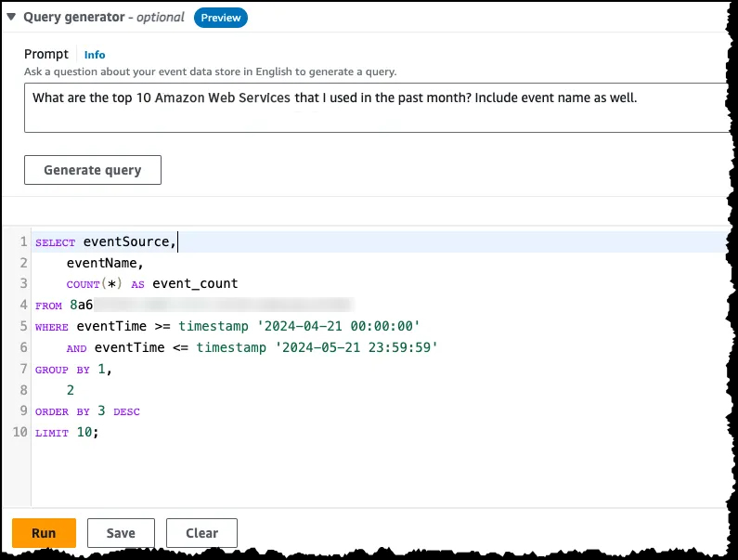Open the Prompt Info link
Screen dimensions: 738x560
tap(95, 55)
